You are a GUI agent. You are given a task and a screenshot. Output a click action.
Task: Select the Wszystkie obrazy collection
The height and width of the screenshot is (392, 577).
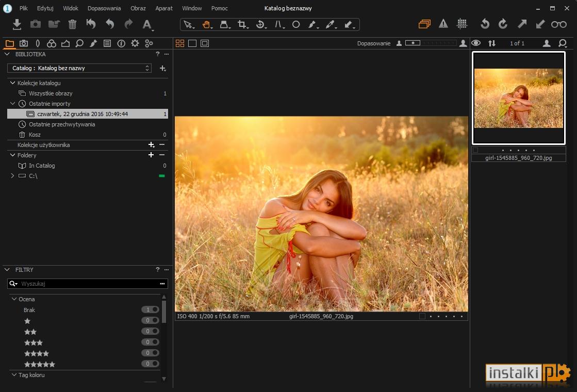[x=88, y=93]
